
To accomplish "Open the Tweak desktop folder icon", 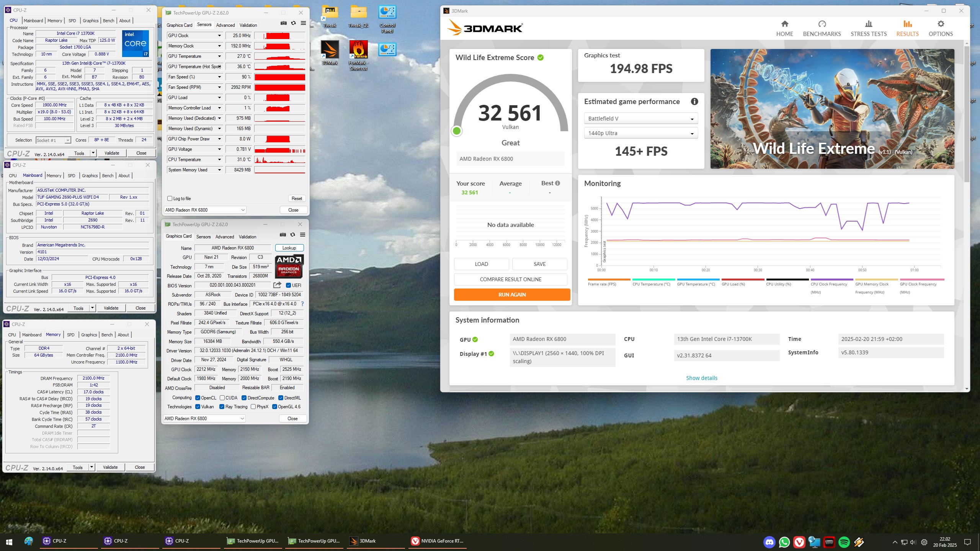I will pyautogui.click(x=330, y=16).
